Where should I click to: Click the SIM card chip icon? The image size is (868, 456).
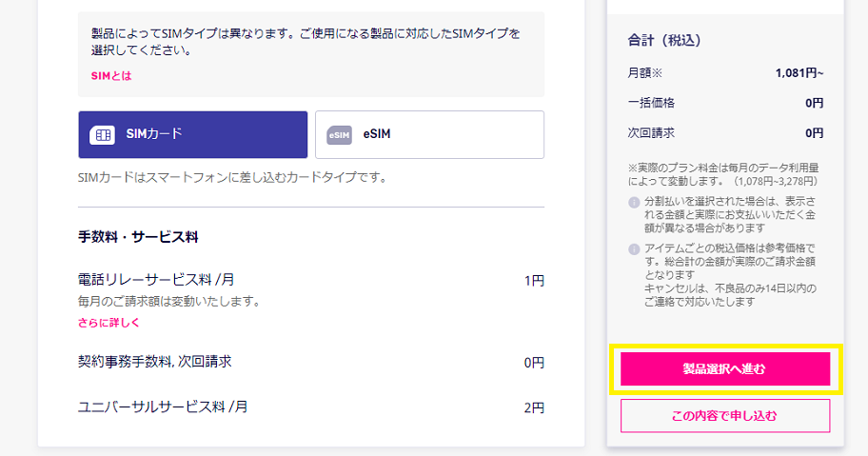(103, 134)
